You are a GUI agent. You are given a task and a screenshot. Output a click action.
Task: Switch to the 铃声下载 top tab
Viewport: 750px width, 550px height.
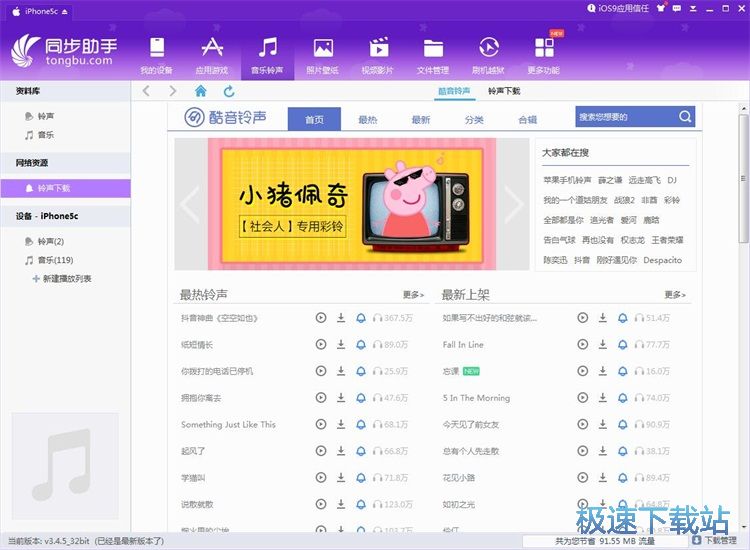click(x=504, y=91)
